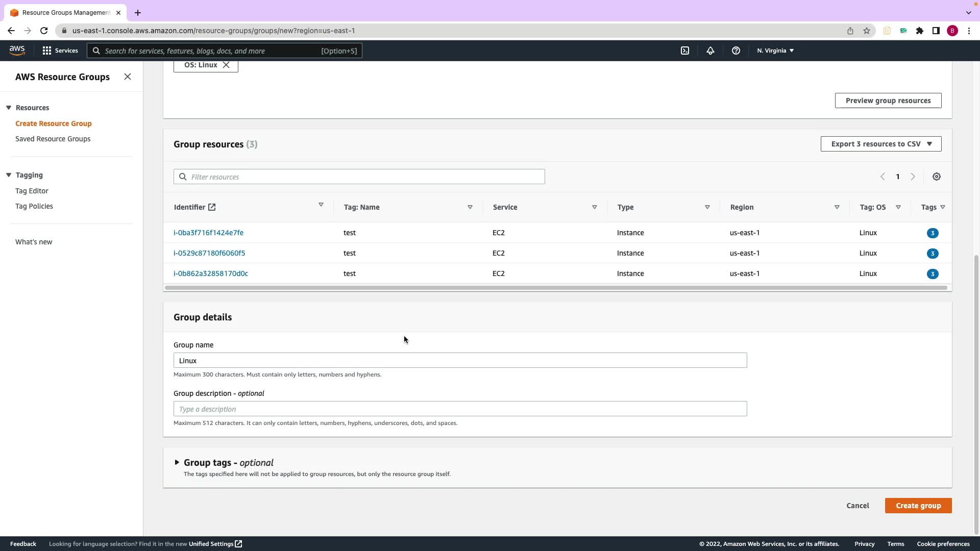
Task: Open Tag Editor in sidebar
Action: pyautogui.click(x=32, y=191)
